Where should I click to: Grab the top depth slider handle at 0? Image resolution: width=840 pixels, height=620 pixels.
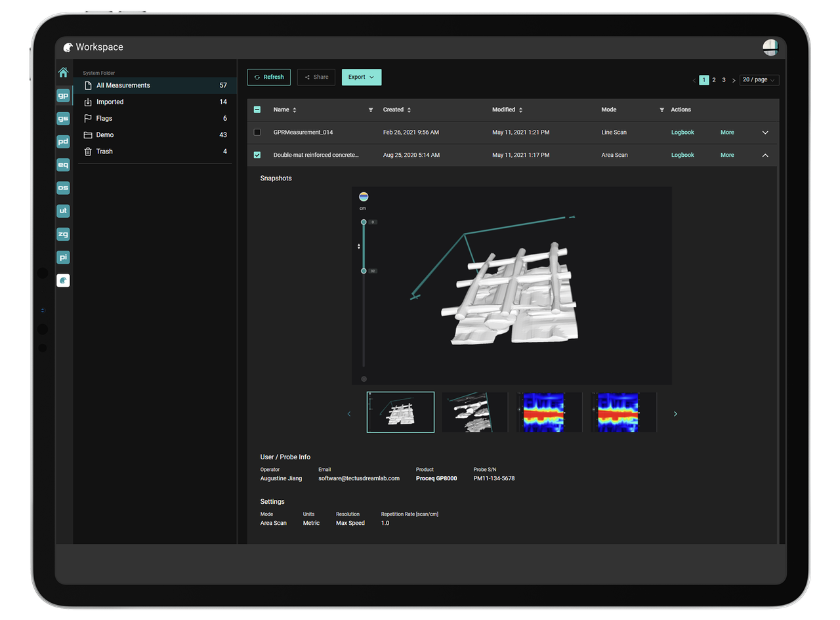click(x=364, y=222)
